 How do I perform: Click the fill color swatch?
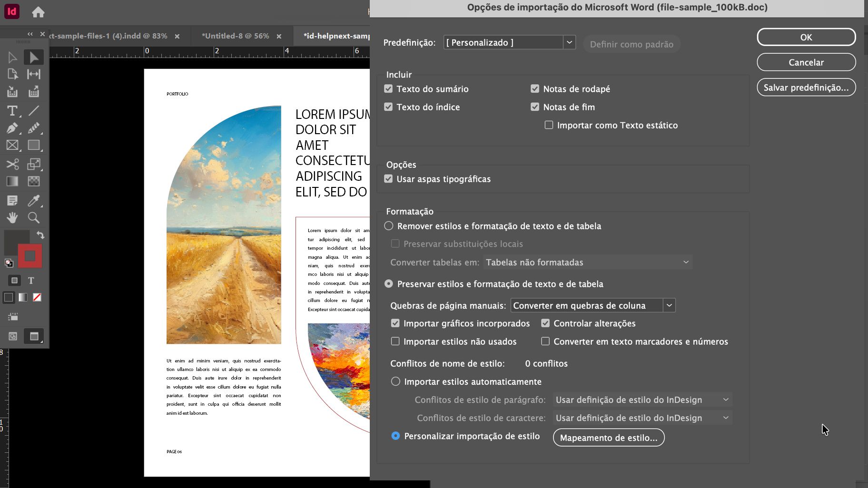click(15, 240)
